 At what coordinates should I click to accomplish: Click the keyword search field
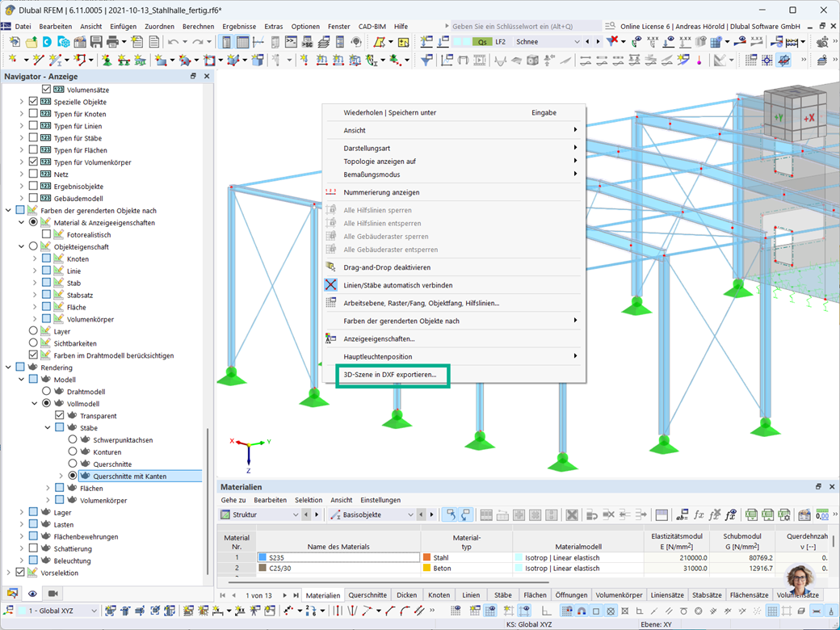pos(526,26)
